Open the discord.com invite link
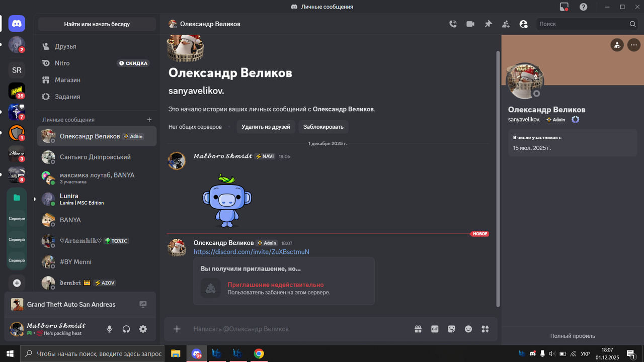 (251, 251)
